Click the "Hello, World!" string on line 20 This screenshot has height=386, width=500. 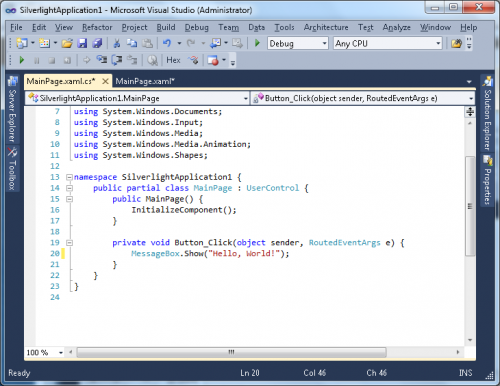point(244,254)
